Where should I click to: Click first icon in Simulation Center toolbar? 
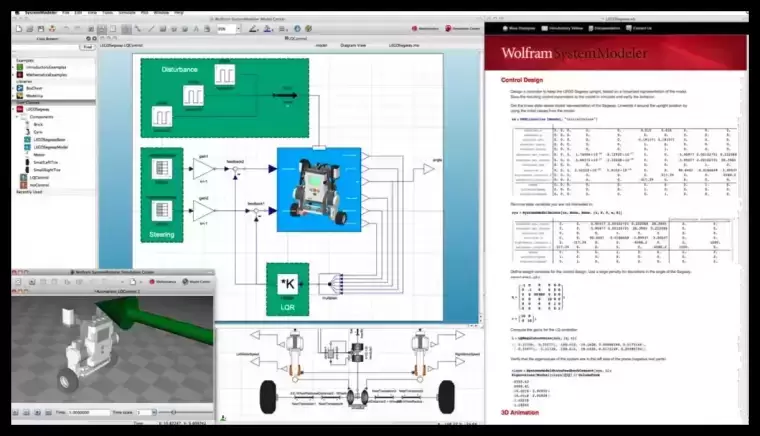18,282
